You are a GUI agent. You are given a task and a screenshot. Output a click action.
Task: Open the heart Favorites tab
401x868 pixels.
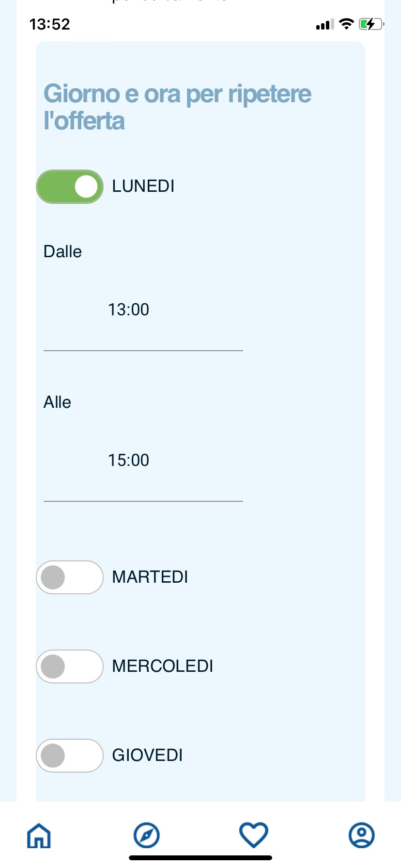tap(254, 835)
